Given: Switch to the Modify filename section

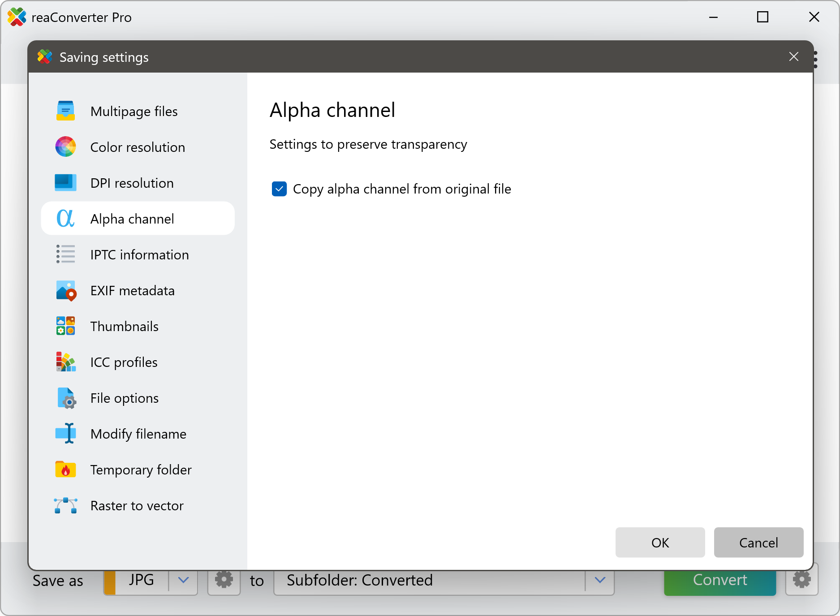Looking at the screenshot, I should point(138,434).
